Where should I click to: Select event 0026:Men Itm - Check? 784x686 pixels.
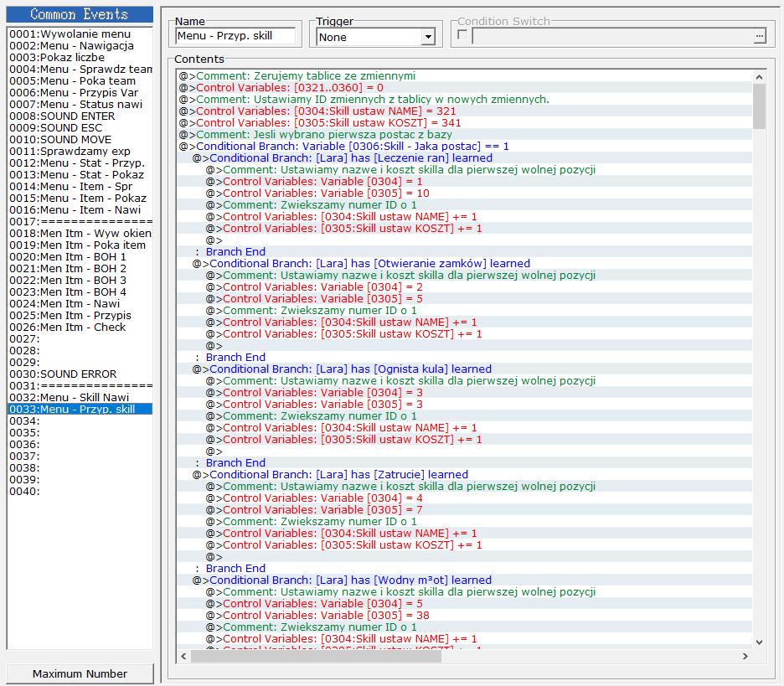[80, 328]
